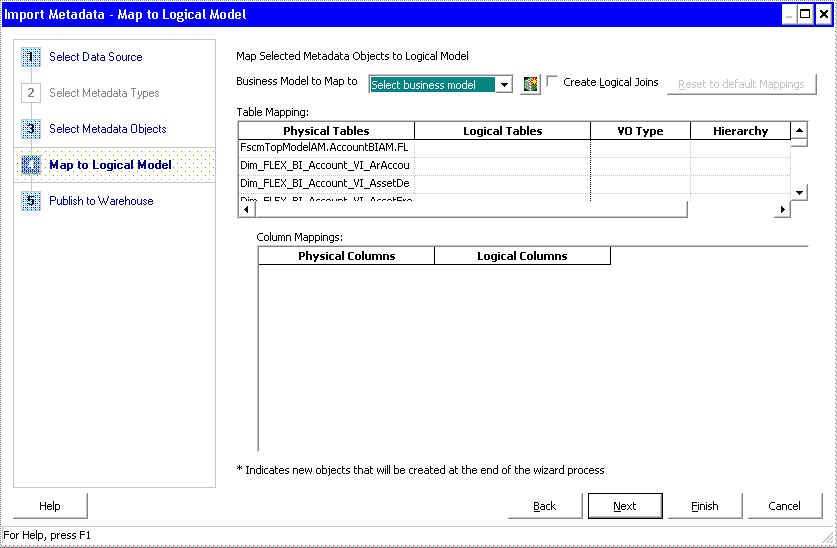Viewport: 837px width, 548px height.
Task: Click the step 1 icon beside Select Data Source
Action: (x=31, y=57)
